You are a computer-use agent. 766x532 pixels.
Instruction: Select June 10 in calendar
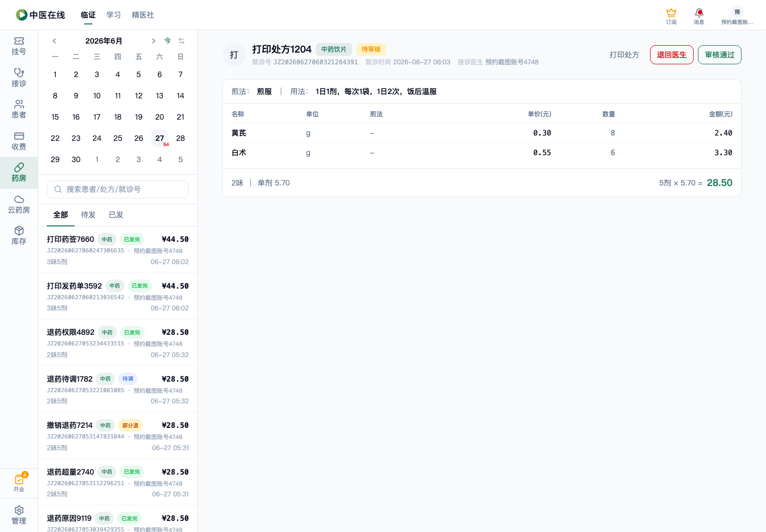pyautogui.click(x=97, y=96)
